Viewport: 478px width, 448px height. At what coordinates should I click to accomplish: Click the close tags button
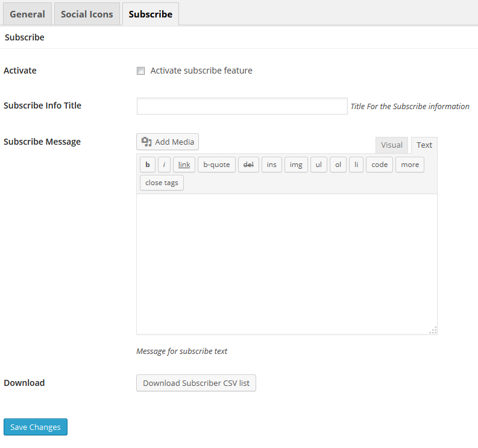[162, 183]
